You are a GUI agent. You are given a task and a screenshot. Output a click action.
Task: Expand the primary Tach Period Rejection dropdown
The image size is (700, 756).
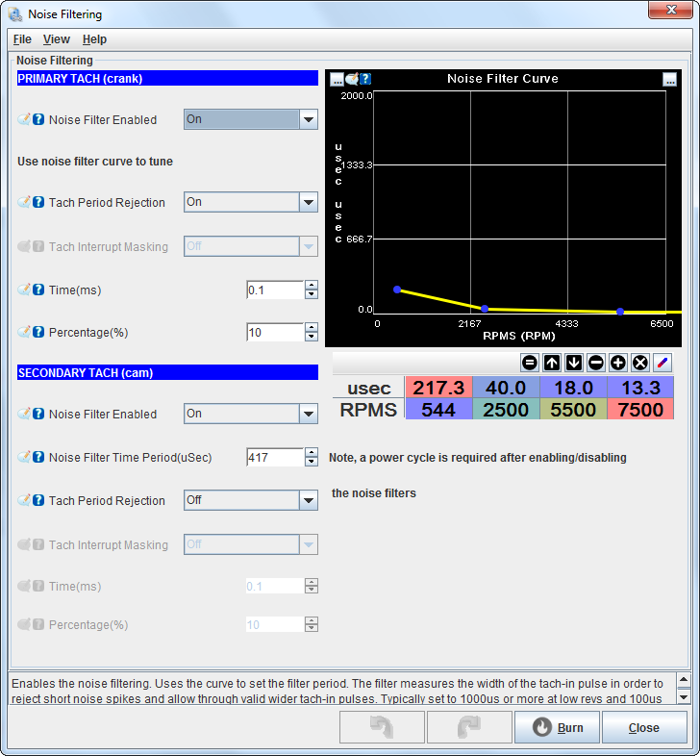point(308,203)
